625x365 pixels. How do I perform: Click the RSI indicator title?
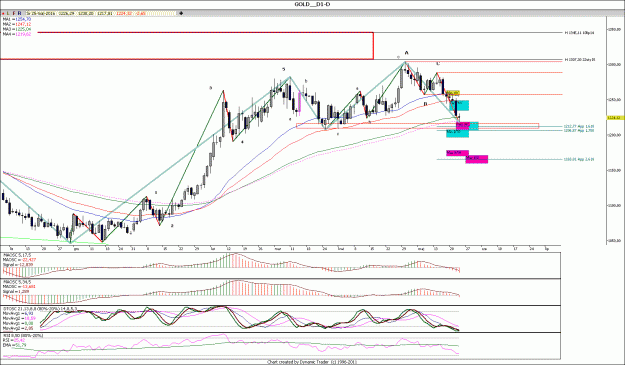[23, 336]
